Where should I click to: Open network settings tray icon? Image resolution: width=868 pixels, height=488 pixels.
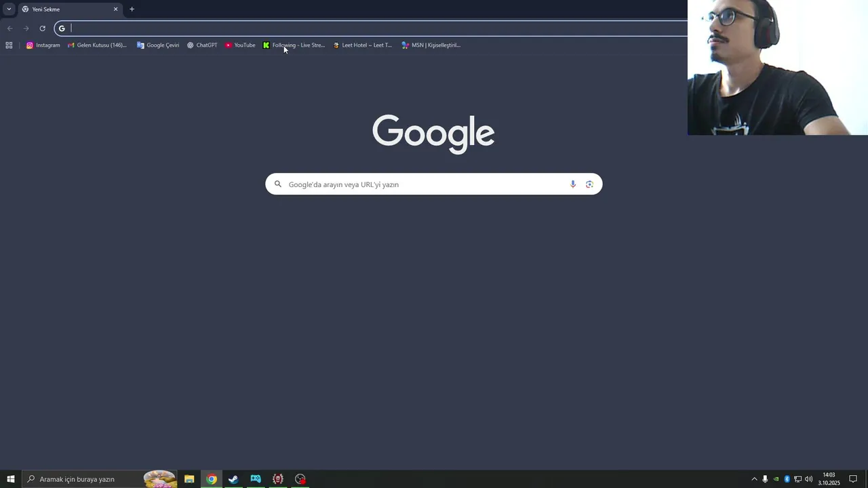[x=797, y=479]
